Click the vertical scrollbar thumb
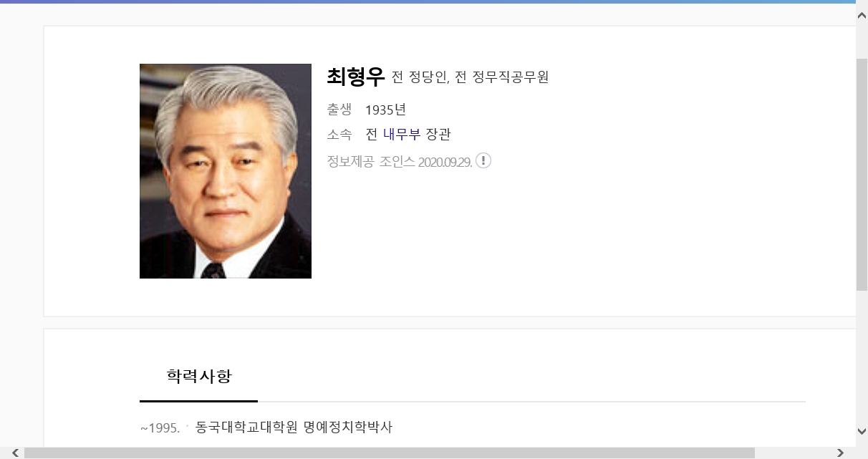Screen dimensions: 868x459 (x=862, y=175)
